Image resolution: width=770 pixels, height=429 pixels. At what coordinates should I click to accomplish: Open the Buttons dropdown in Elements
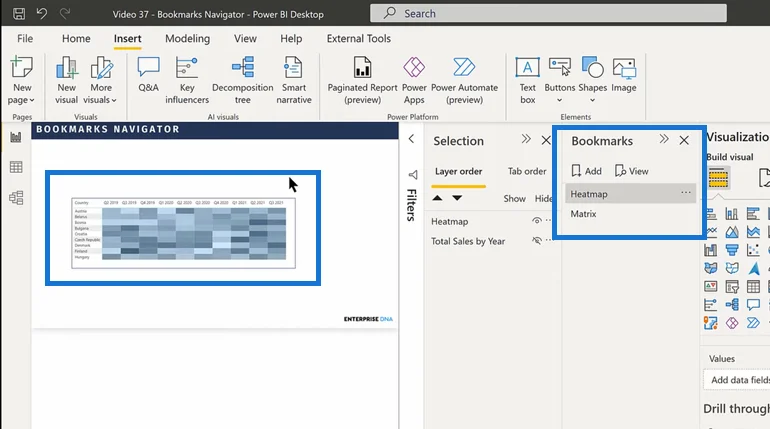tap(559, 100)
